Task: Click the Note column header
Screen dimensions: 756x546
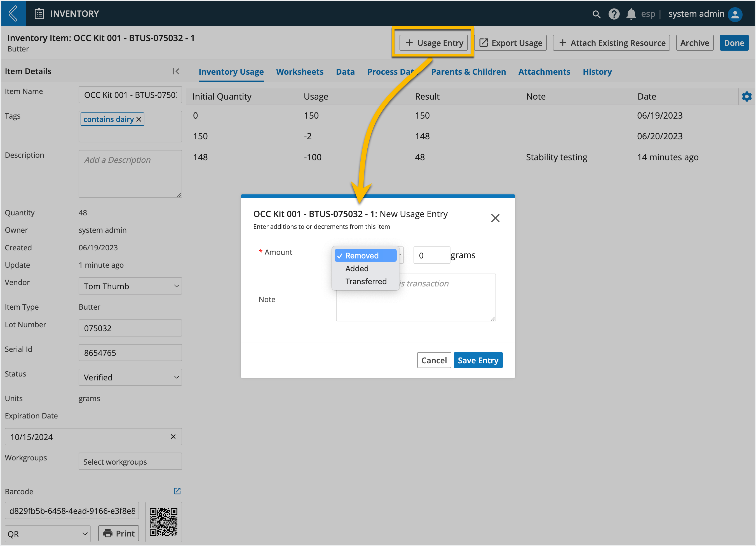Action: pyautogui.click(x=536, y=97)
